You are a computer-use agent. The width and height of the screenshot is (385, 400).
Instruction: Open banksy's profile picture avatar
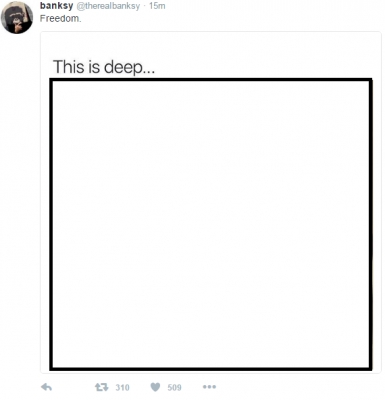point(17,17)
